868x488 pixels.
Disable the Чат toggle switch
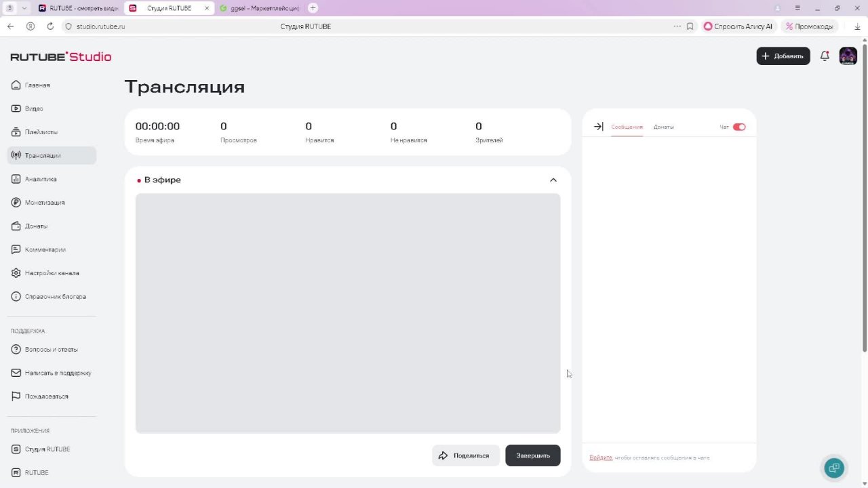coord(739,127)
